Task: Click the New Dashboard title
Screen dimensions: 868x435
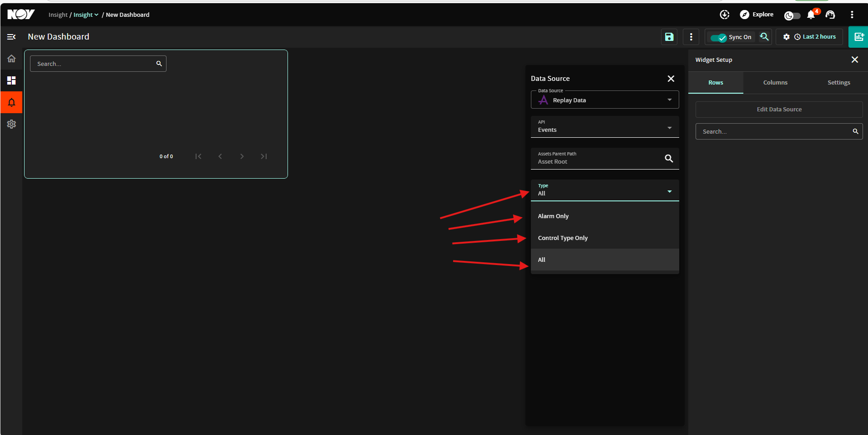Action: click(x=59, y=37)
